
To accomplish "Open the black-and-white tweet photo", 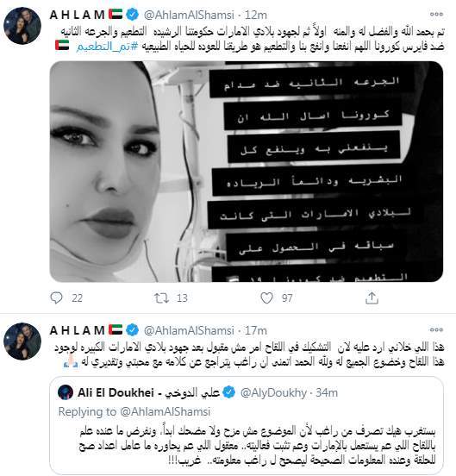I will tap(247, 172).
